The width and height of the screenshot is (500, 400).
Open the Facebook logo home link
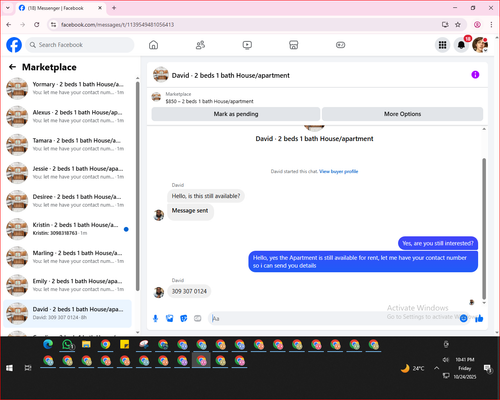tap(14, 45)
